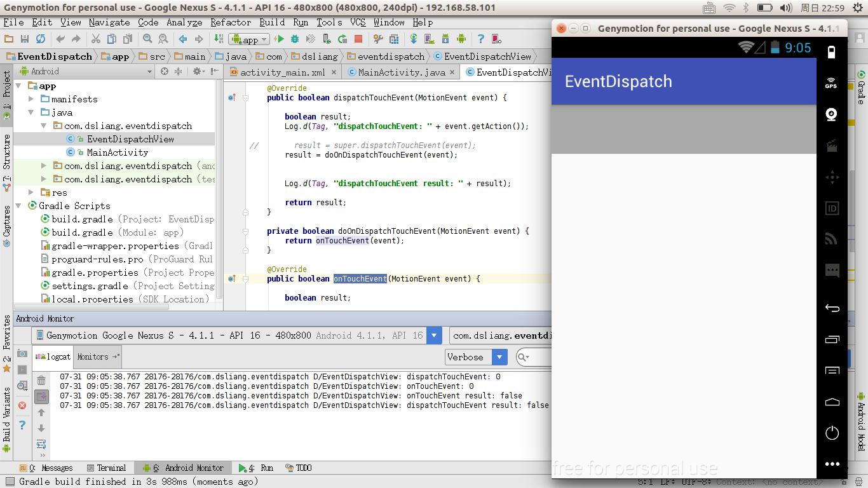
Task: Click the logcat search input field
Action: [540, 357]
